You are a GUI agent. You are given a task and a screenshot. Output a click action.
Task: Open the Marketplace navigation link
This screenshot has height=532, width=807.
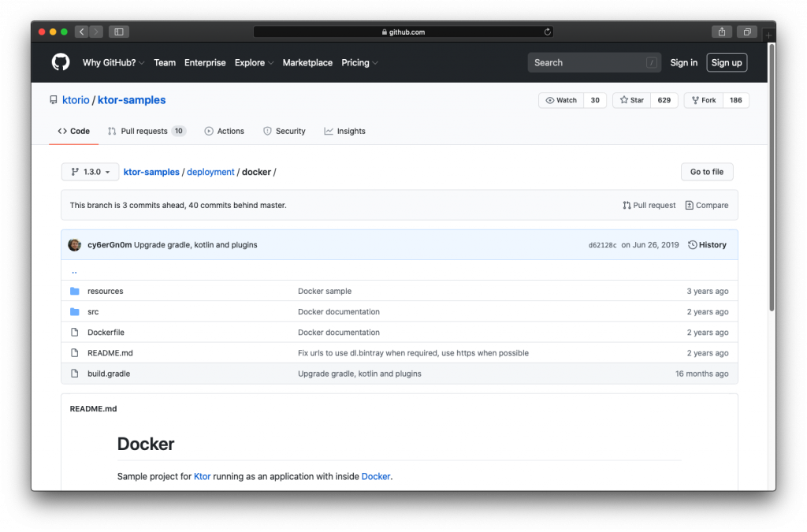307,63
